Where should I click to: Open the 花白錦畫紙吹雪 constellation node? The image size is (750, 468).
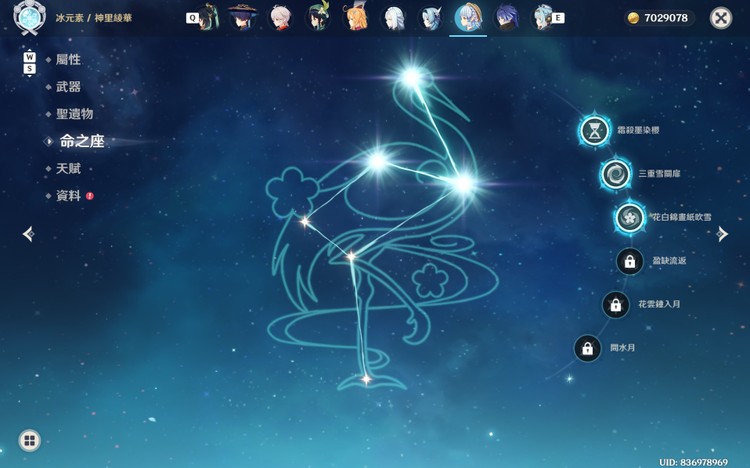click(630, 217)
